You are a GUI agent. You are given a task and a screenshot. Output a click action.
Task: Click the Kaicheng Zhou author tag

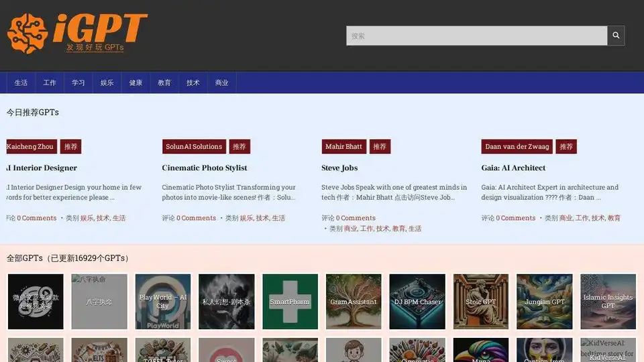(32, 147)
